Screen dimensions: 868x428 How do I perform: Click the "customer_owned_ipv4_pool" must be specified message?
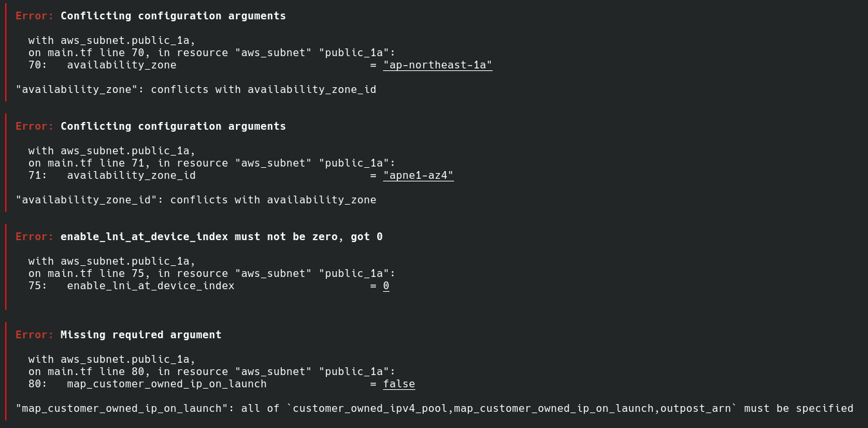tap(435, 408)
